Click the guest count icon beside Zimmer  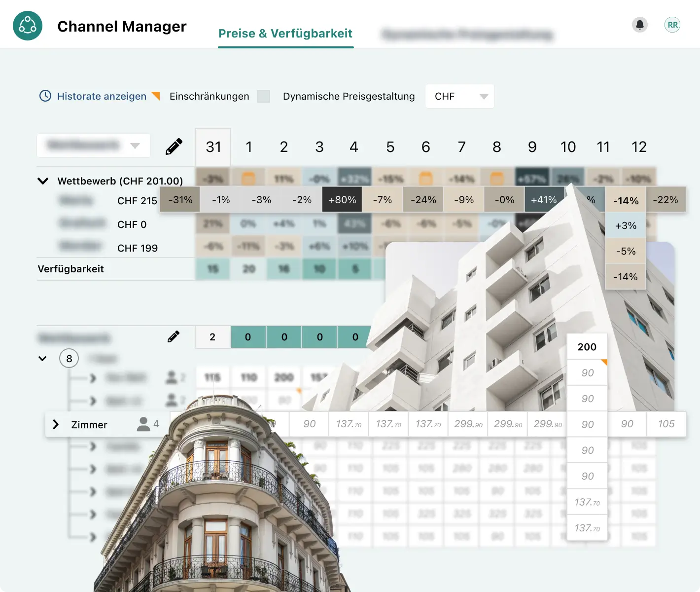click(143, 424)
